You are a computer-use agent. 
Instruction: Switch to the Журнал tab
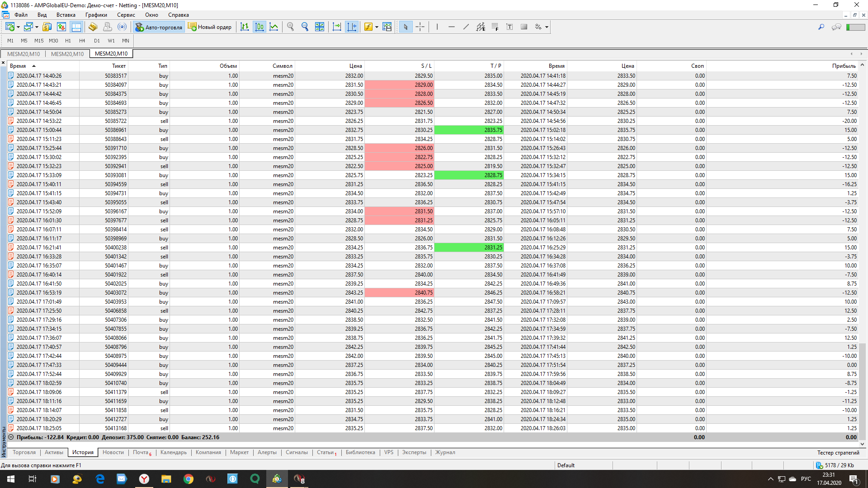click(445, 452)
